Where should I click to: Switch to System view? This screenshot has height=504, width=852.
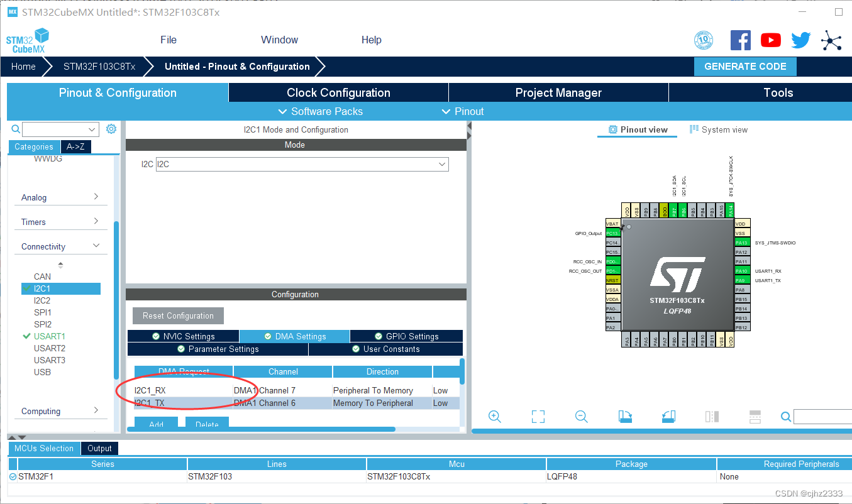(x=719, y=129)
